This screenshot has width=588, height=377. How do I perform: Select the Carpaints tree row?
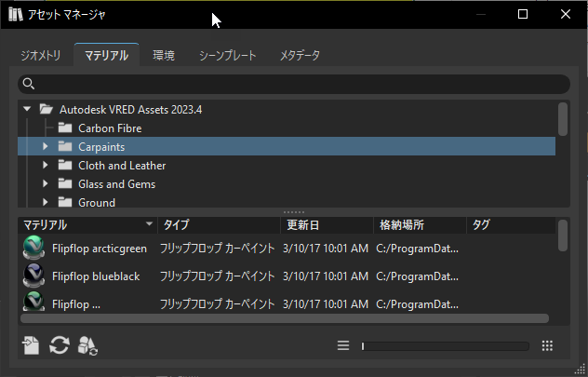coord(287,146)
